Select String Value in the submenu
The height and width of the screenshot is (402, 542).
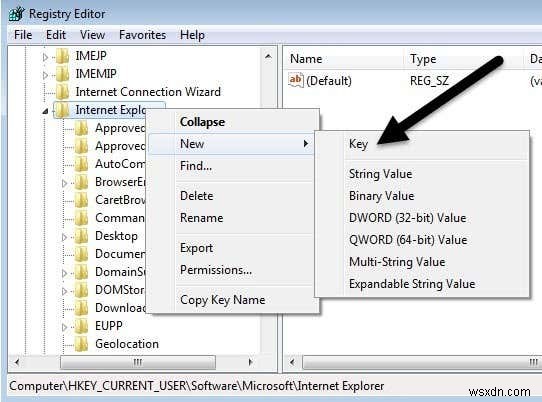pos(422,174)
